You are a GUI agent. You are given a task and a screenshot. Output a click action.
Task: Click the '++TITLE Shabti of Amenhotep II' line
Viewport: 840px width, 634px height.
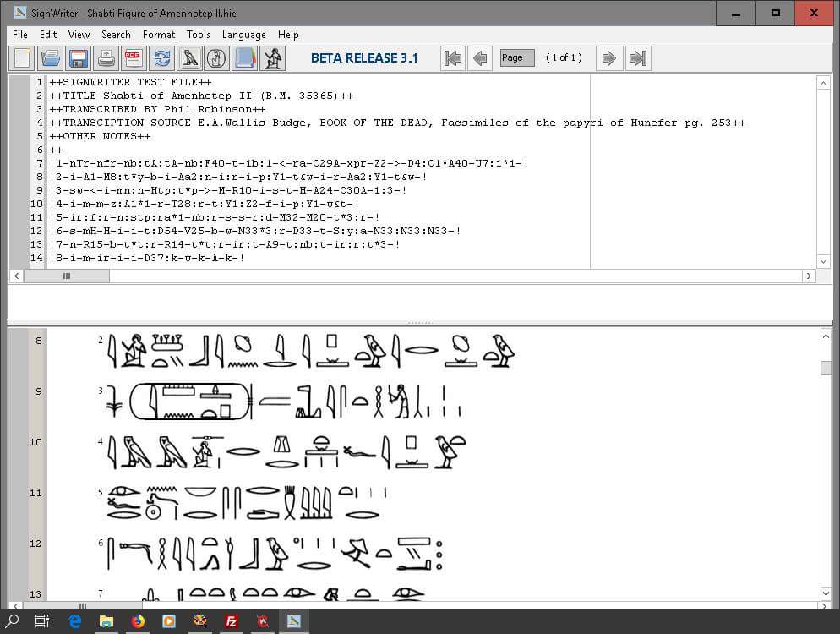(x=201, y=96)
